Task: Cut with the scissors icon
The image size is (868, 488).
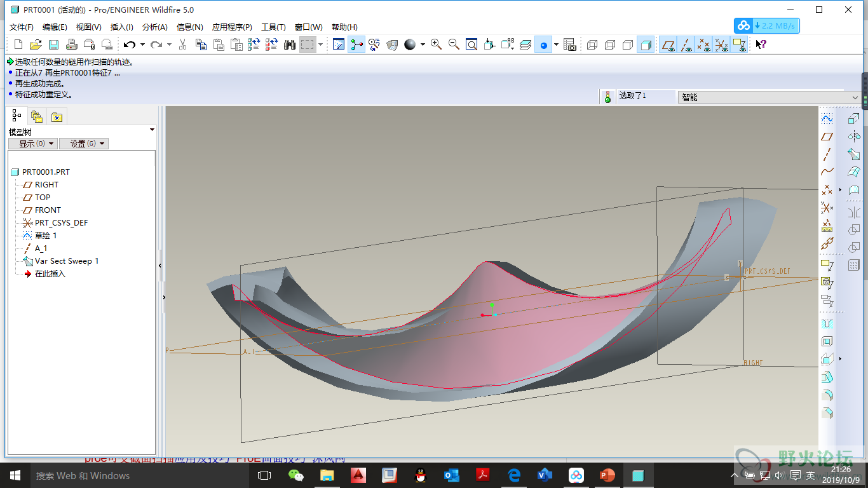Action: 183,44
